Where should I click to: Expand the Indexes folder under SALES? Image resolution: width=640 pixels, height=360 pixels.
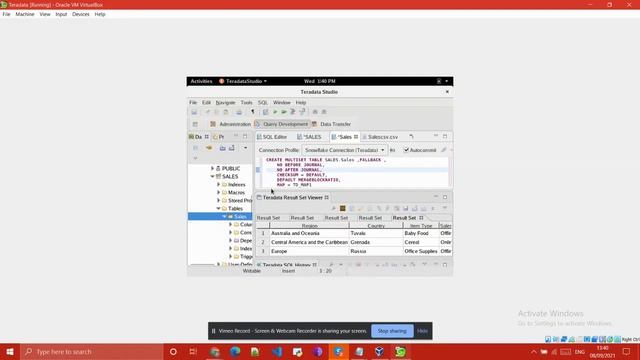click(218, 184)
